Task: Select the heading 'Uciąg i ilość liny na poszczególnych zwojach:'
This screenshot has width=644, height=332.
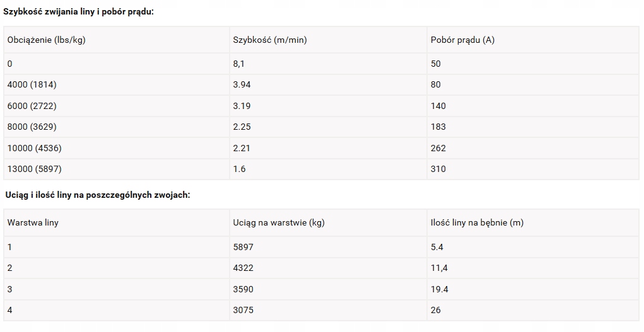Action: [x=98, y=195]
